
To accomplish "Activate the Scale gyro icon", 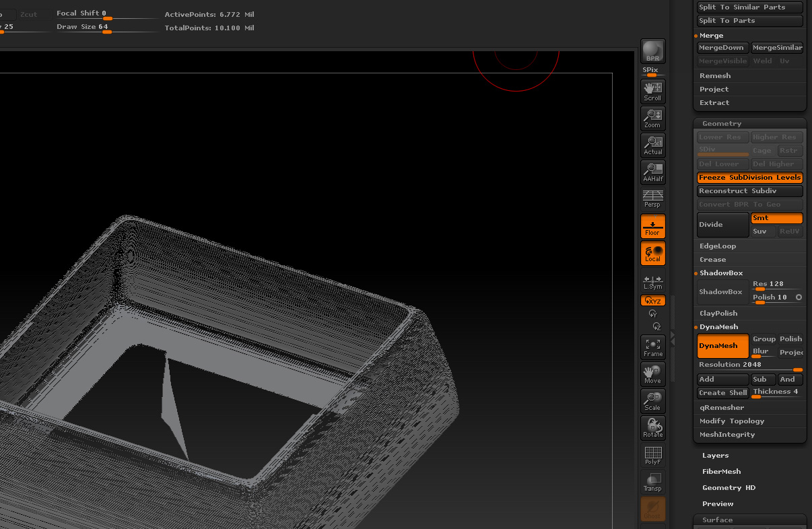I will tap(652, 400).
